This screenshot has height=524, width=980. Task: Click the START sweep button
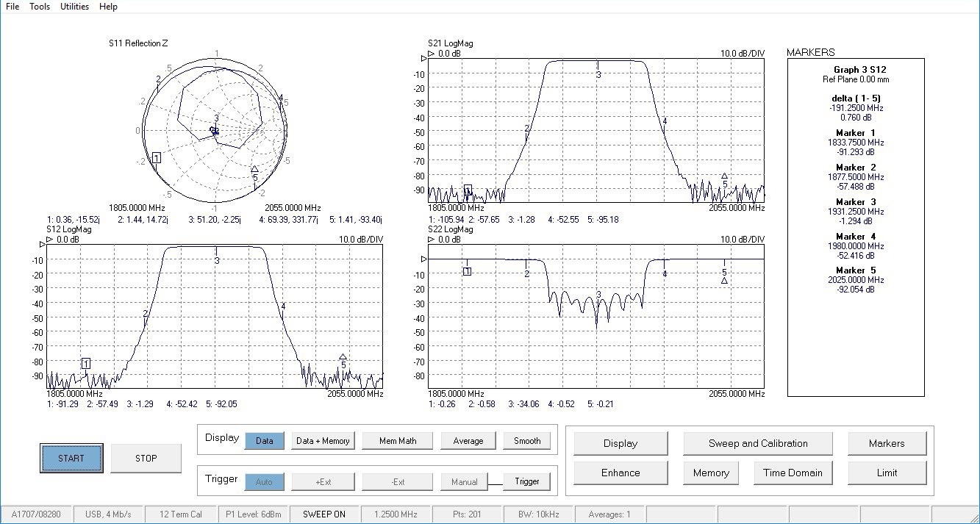pos(71,458)
